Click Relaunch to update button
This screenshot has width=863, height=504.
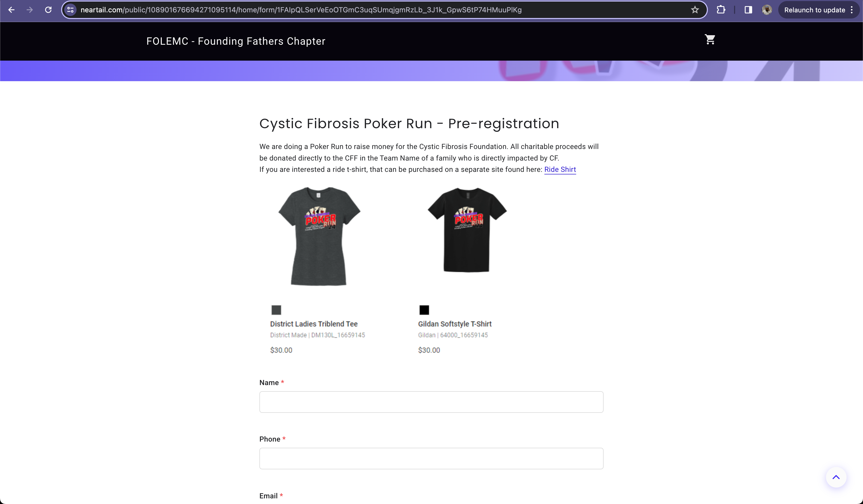point(814,10)
